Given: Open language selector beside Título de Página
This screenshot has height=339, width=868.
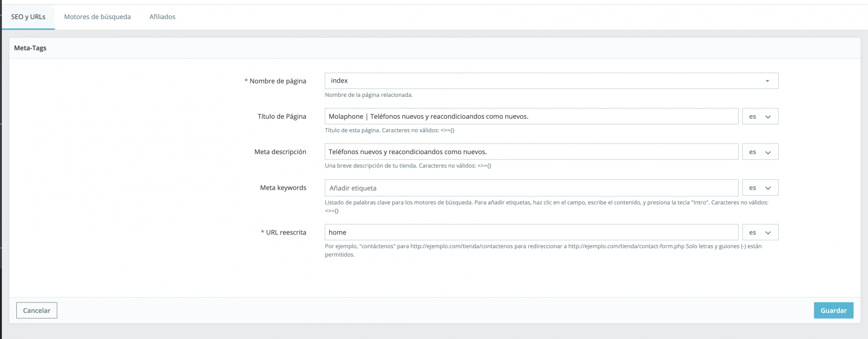Looking at the screenshot, I should 760,117.
